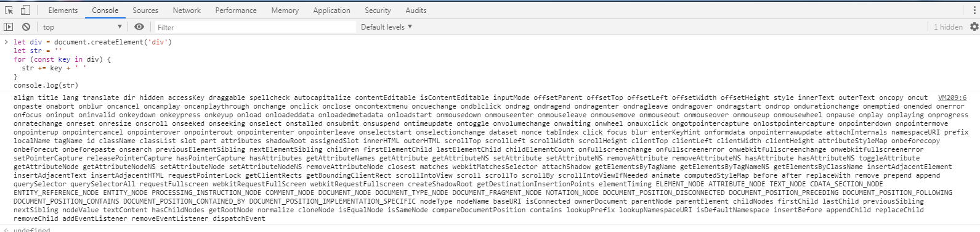Open the Network tab

click(x=187, y=10)
